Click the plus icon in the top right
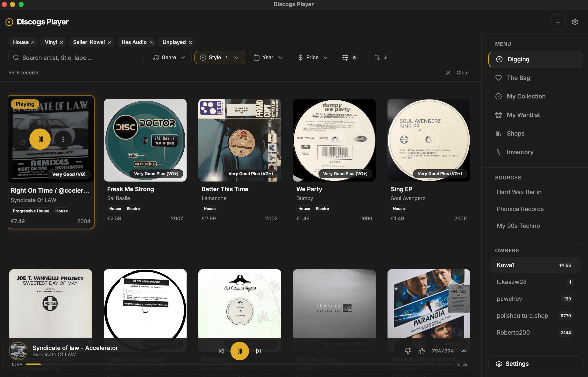The image size is (588, 377). coord(558,22)
